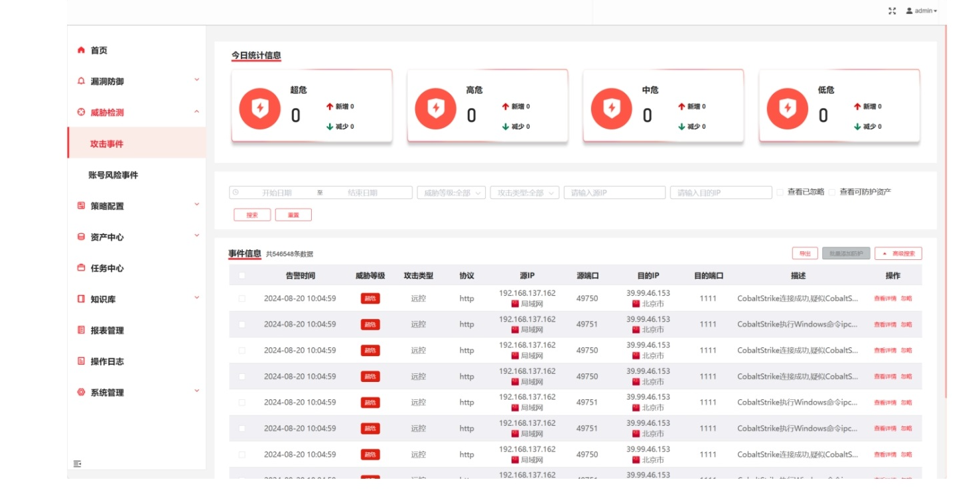
Task: Click the shield icon on the 超危 card
Action: (259, 108)
